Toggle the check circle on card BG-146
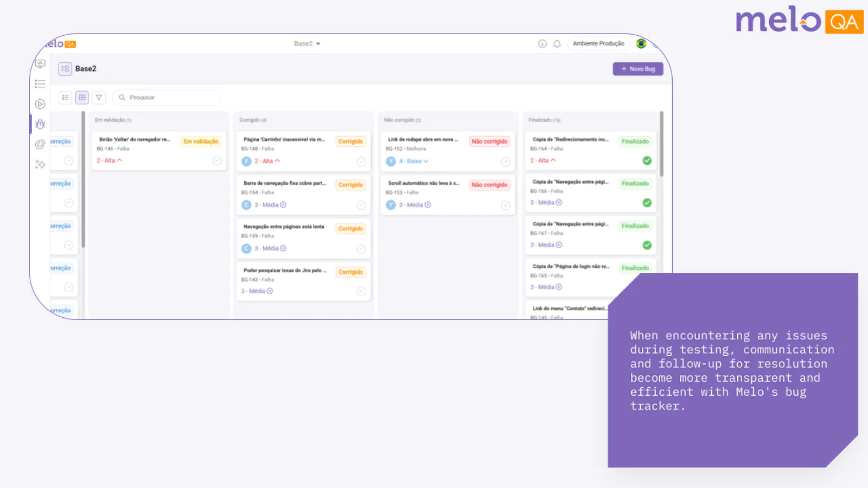The image size is (868, 488). click(216, 160)
